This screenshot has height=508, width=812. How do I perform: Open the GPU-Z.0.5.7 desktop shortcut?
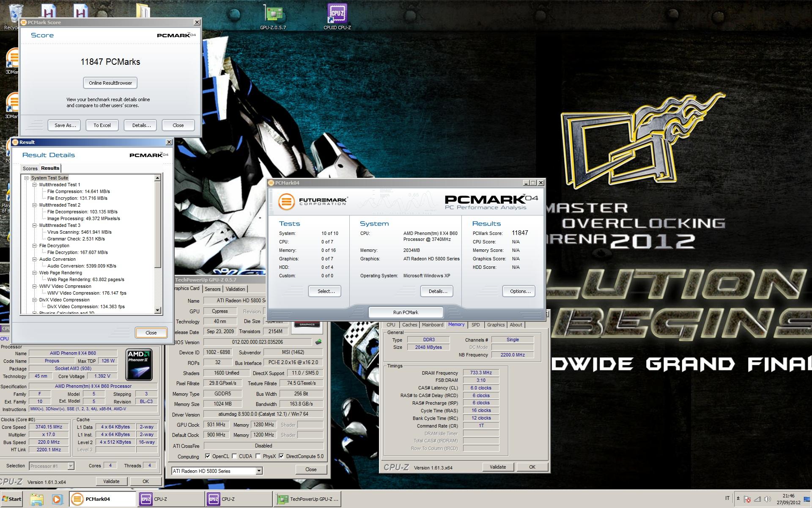tap(273, 17)
